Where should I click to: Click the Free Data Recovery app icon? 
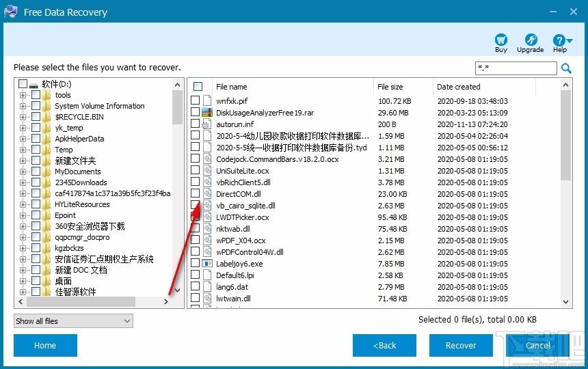point(10,12)
